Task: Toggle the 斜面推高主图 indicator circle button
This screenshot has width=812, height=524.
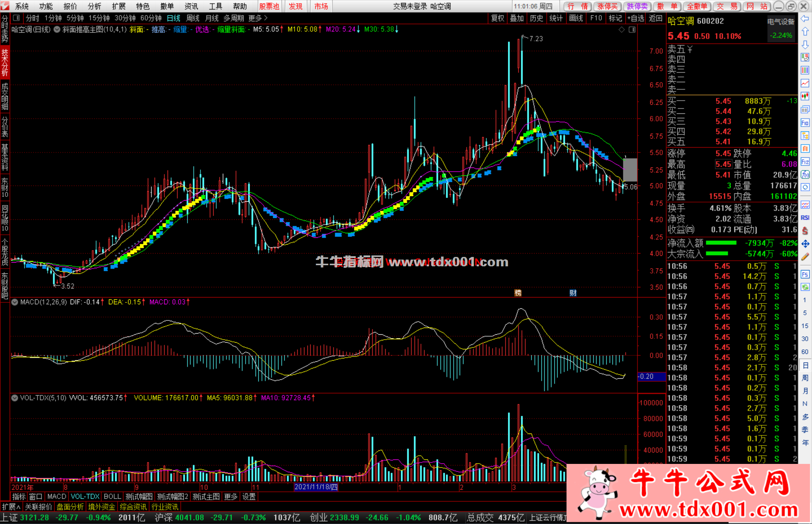Action: tap(57, 29)
